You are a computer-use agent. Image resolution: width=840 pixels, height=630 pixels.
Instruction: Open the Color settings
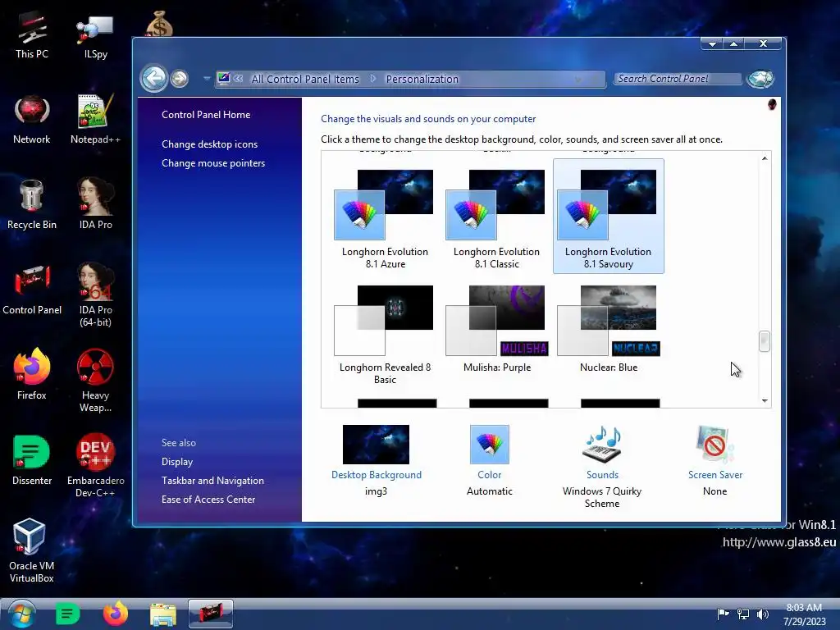click(489, 461)
